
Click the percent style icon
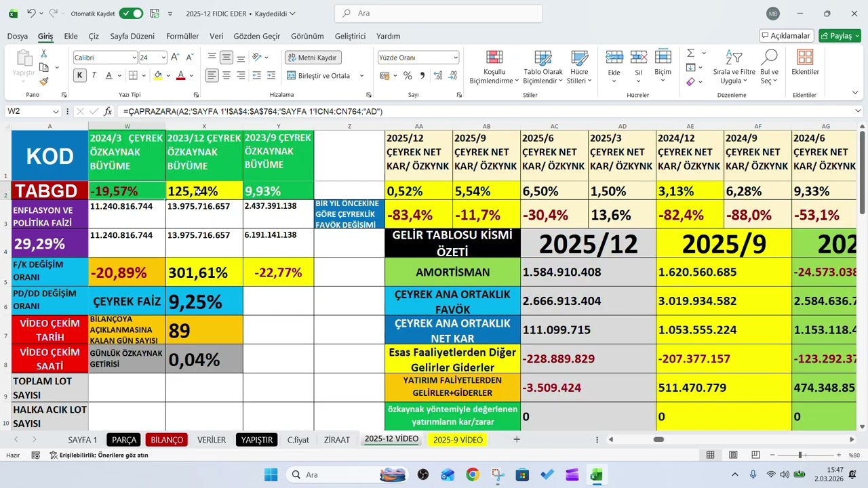coord(408,75)
